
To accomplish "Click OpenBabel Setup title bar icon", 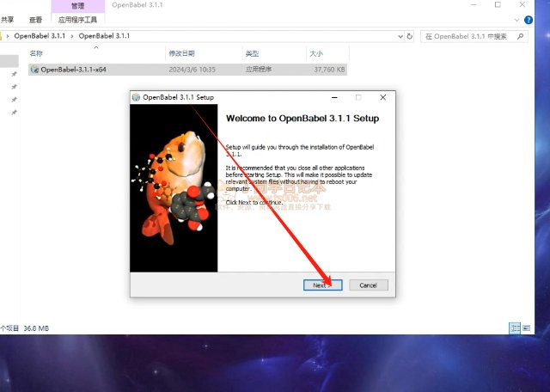I will click(136, 97).
